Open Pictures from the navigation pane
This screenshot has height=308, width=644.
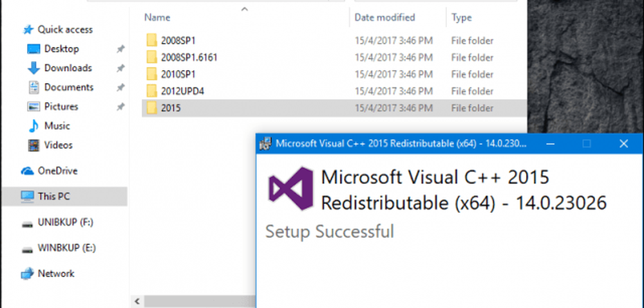click(x=61, y=107)
